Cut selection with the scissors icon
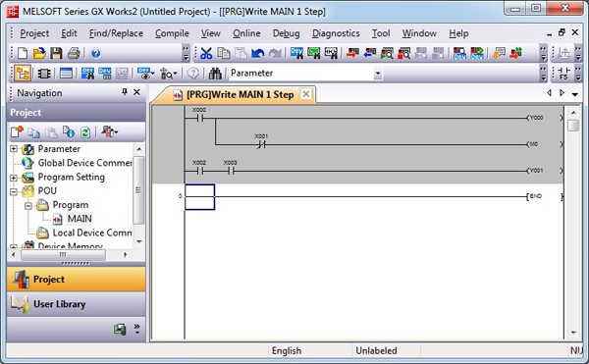Screen dimensions: 589x364 click(x=206, y=53)
